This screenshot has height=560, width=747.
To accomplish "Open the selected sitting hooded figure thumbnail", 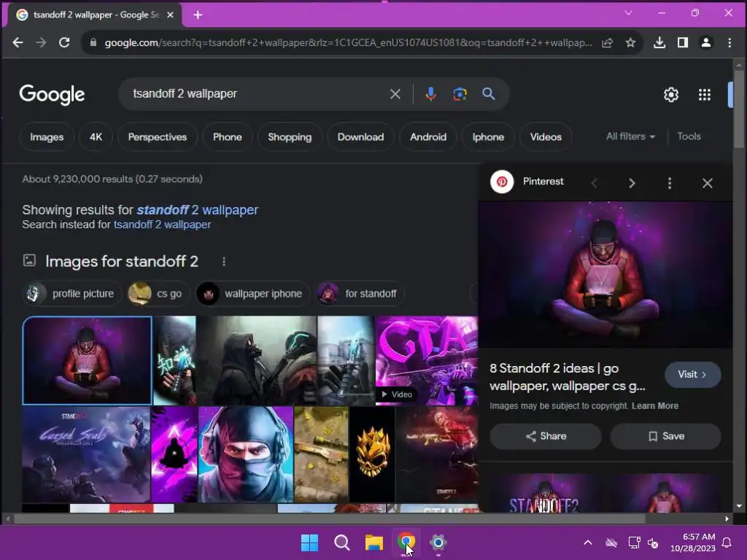I will point(88,360).
